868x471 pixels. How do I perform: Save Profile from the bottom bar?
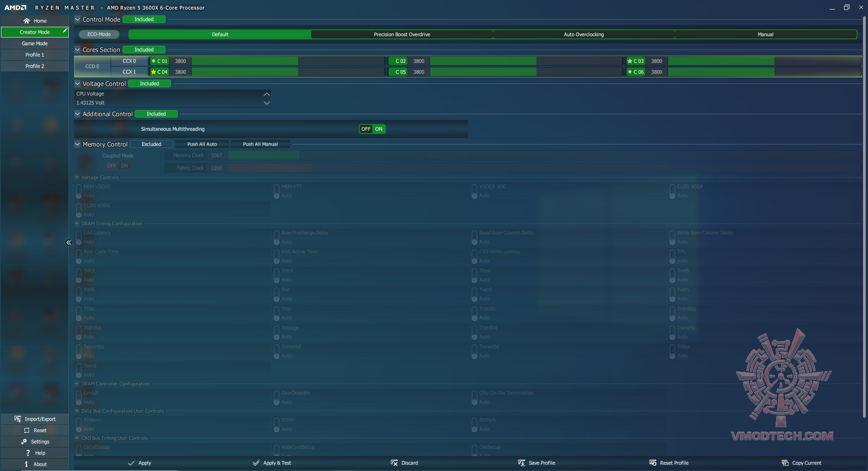(x=536, y=463)
